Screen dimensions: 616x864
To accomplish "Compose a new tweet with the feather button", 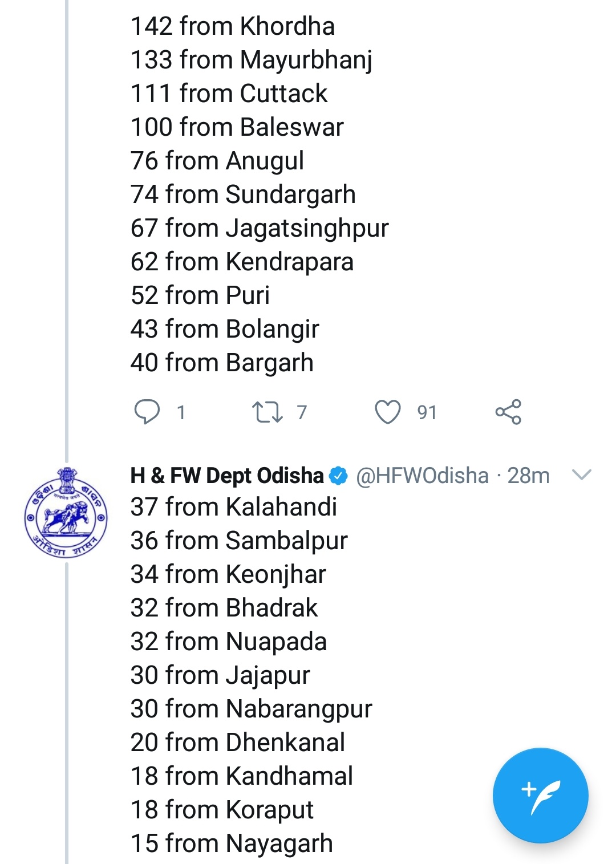I will 540,795.
